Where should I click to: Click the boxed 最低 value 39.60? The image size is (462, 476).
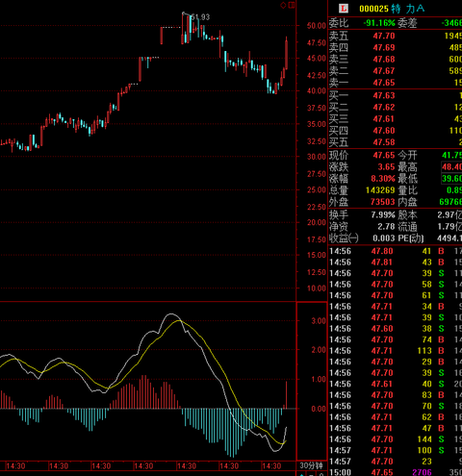451,179
